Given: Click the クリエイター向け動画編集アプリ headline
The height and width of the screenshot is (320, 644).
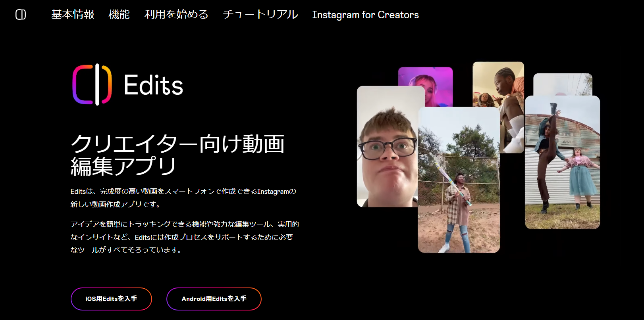Looking at the screenshot, I should coord(177,155).
